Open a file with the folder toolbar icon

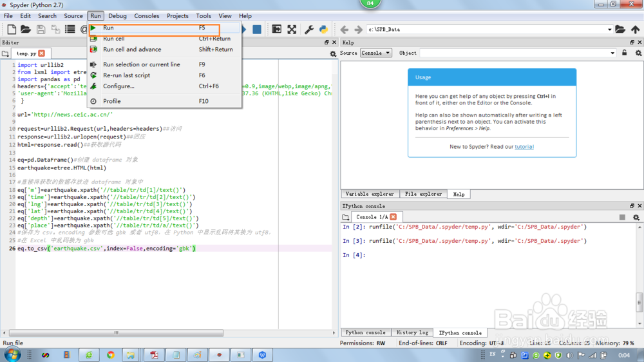(x=26, y=29)
